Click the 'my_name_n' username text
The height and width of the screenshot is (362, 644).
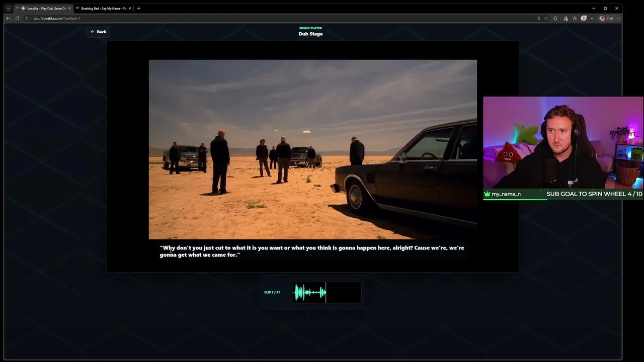click(x=506, y=194)
